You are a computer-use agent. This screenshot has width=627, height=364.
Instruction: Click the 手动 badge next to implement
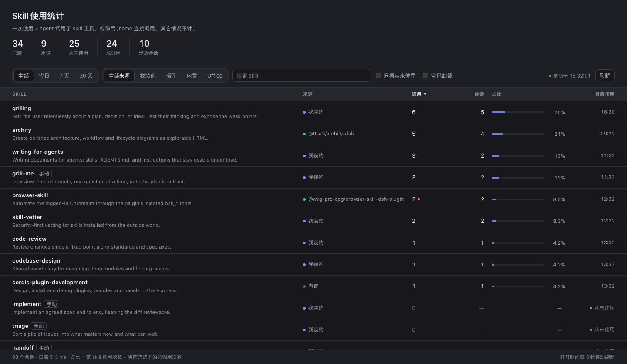pos(51,304)
